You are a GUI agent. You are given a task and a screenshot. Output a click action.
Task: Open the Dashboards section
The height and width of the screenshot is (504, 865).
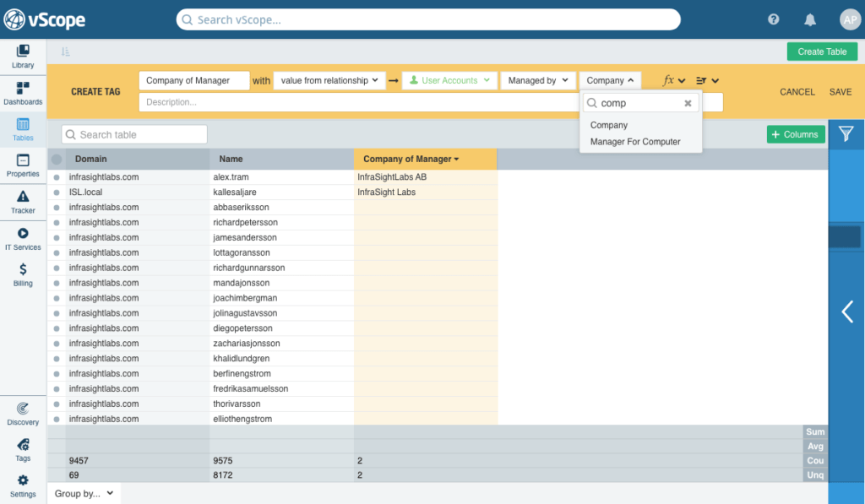click(23, 93)
